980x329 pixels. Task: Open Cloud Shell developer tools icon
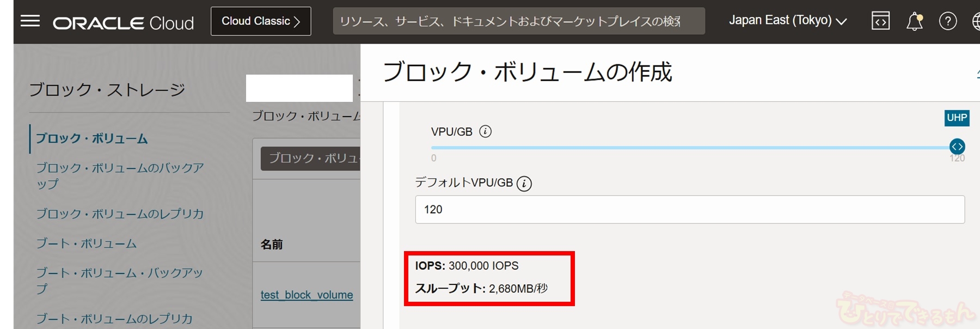pos(880,21)
